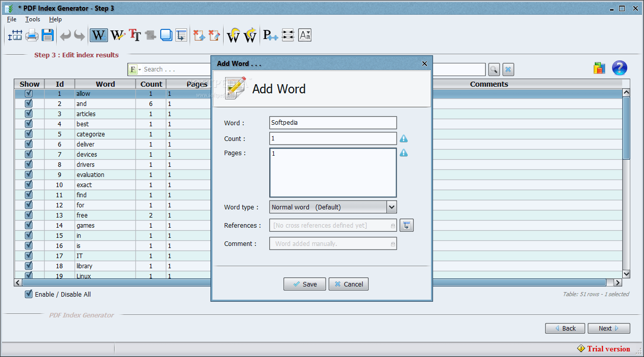
Task: Uncheck Show checkbox for word 'articles'
Action: (x=28, y=114)
